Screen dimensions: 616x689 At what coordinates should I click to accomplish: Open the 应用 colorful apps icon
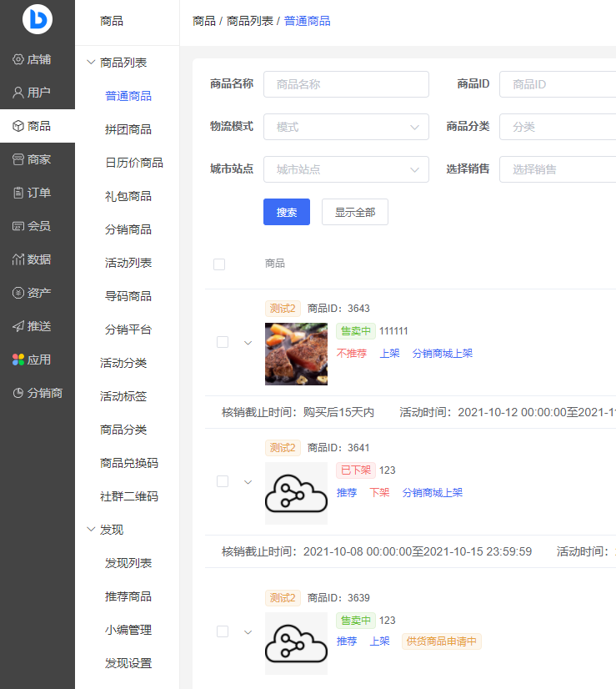[18, 360]
